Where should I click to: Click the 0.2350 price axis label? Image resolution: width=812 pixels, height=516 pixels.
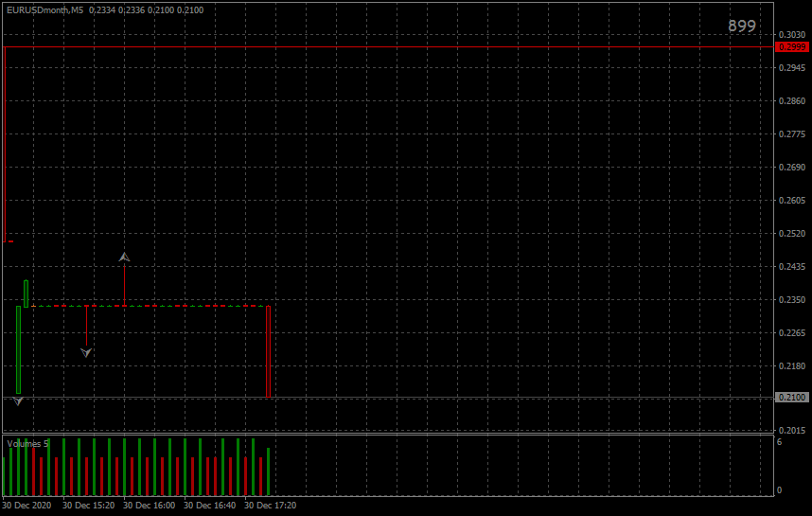792,300
